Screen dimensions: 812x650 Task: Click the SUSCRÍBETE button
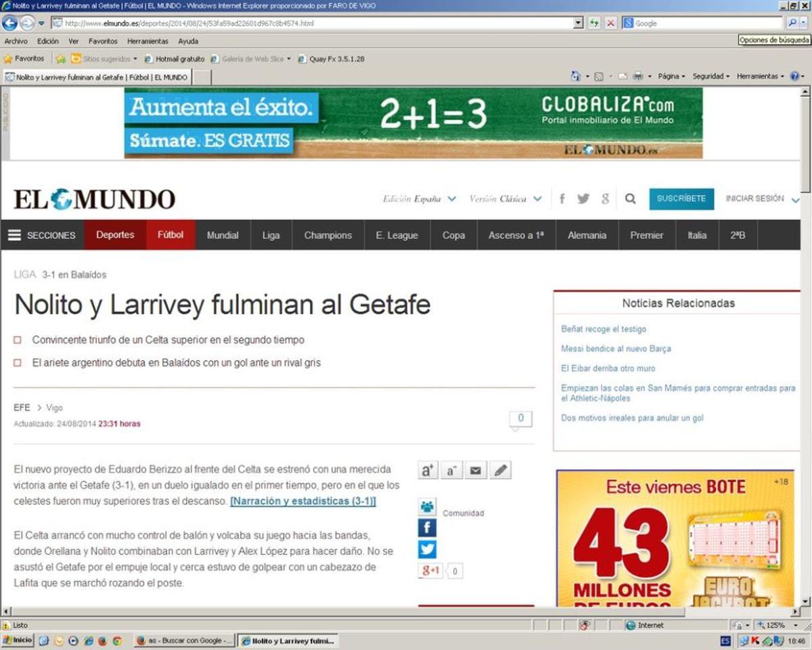point(681,199)
